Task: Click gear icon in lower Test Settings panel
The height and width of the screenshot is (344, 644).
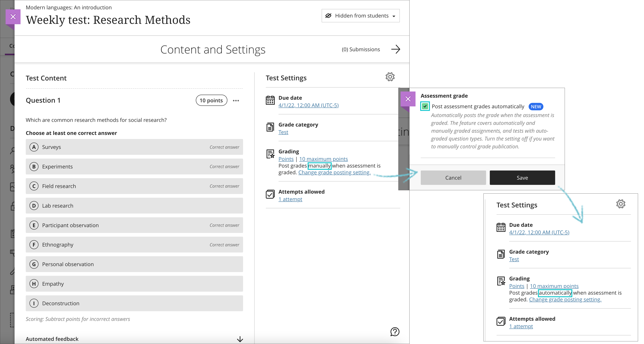Action: point(620,204)
